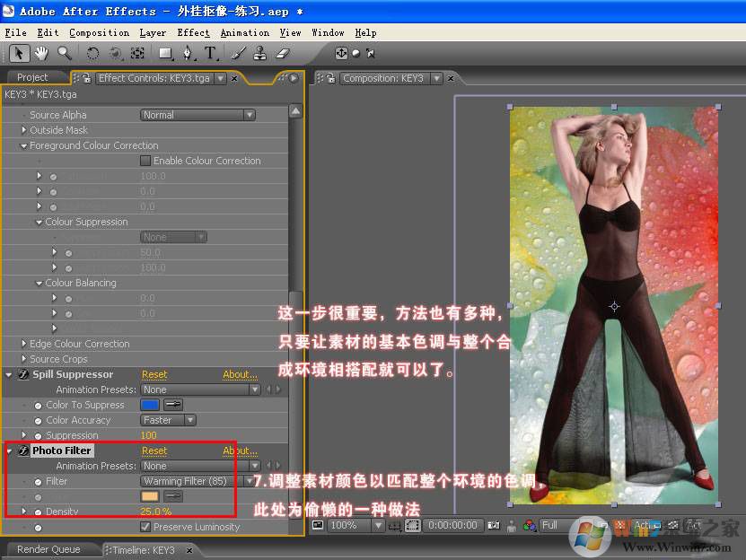
Task: Select the Hand tool
Action: [42, 54]
